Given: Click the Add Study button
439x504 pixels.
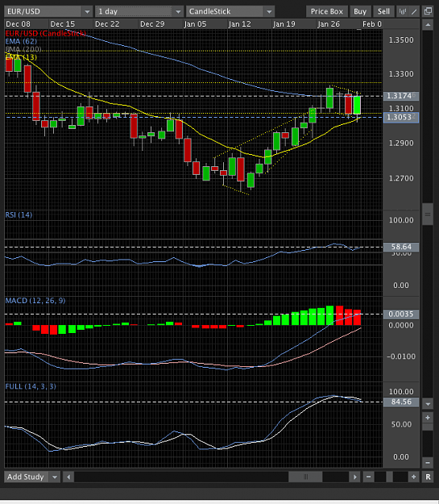Looking at the screenshot, I should [x=26, y=477].
